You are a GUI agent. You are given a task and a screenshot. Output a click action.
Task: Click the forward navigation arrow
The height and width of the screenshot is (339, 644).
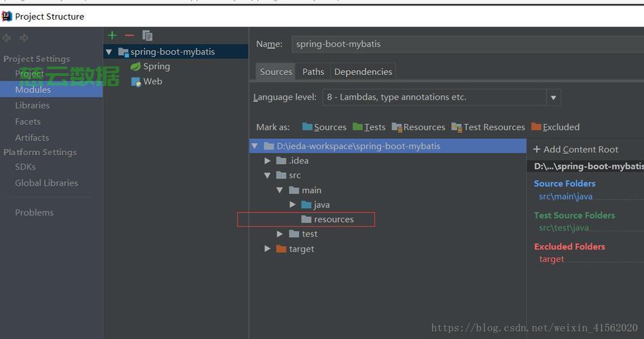coord(24,38)
